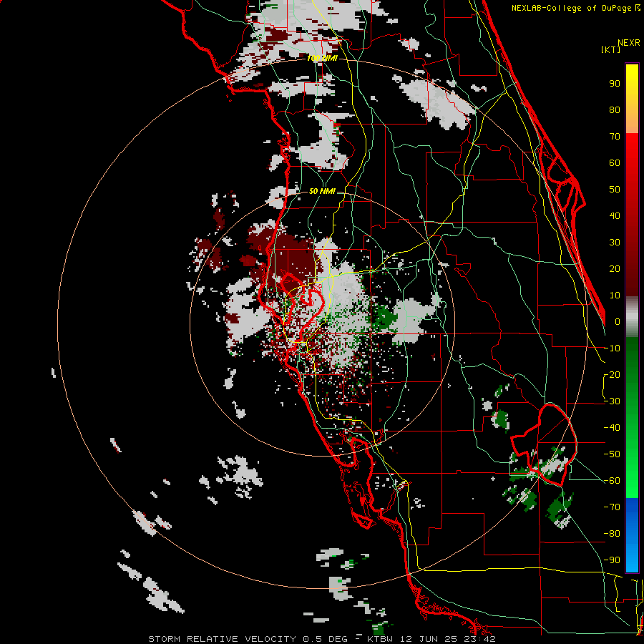Screen dimensions: 644x644
Task: Select the 20 value on the velocity scale
Action: click(615, 269)
